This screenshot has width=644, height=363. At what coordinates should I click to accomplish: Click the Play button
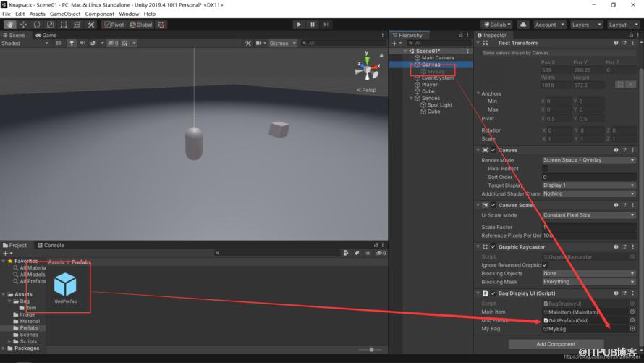[x=299, y=25]
